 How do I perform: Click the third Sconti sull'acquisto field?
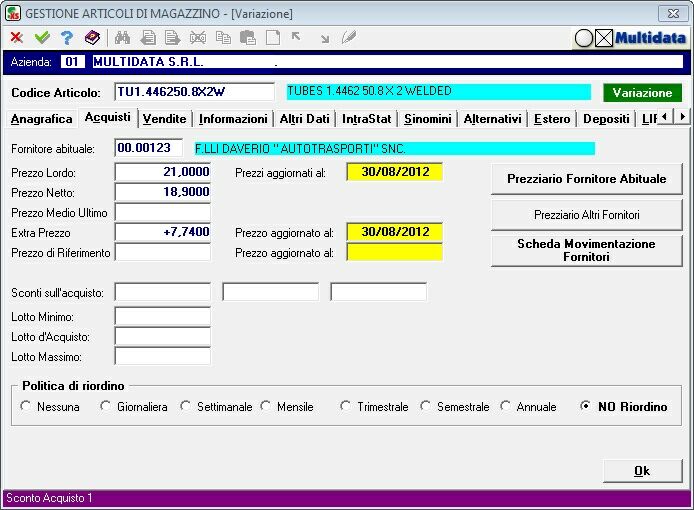tap(378, 292)
